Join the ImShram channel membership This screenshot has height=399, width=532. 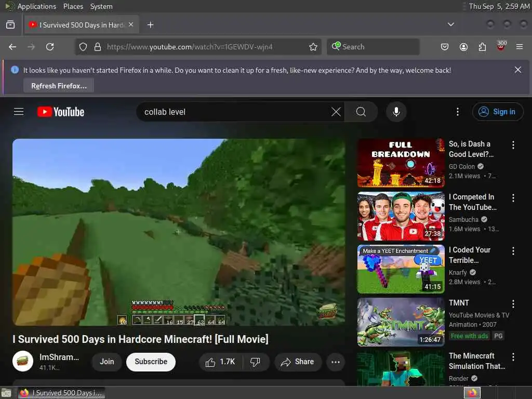pyautogui.click(x=107, y=362)
